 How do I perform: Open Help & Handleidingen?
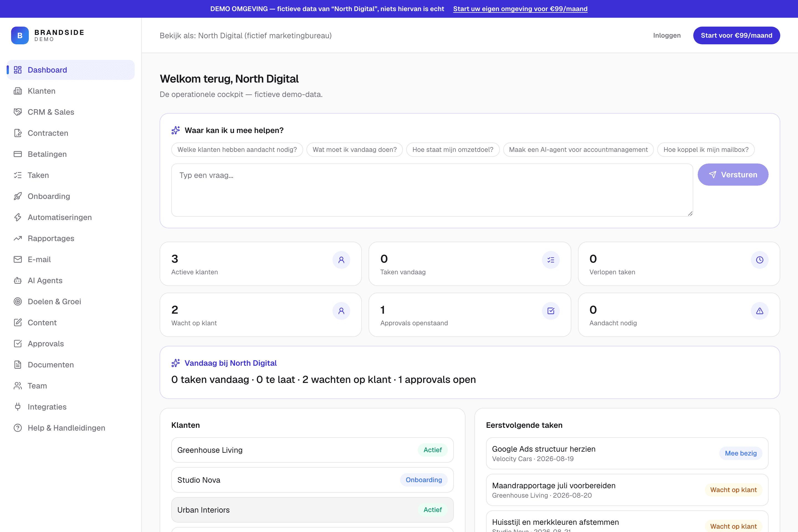(x=71, y=428)
